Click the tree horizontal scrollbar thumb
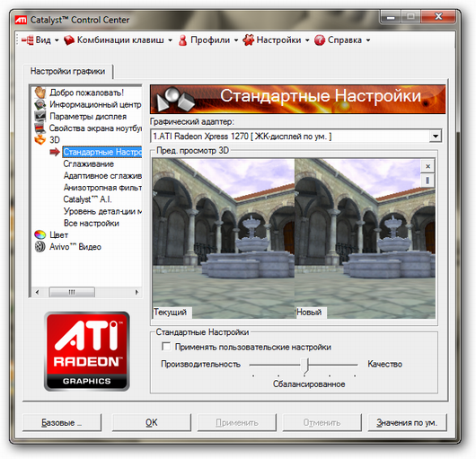This screenshot has height=459, width=476. (72, 292)
